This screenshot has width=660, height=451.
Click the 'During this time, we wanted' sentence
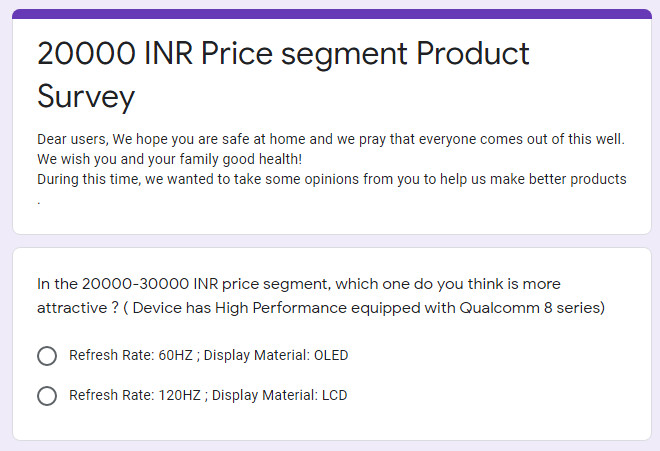tap(332, 179)
